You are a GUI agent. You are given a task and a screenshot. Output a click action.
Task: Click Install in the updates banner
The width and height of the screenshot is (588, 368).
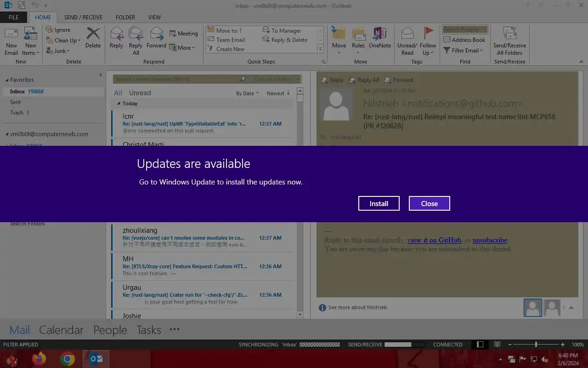379,203
